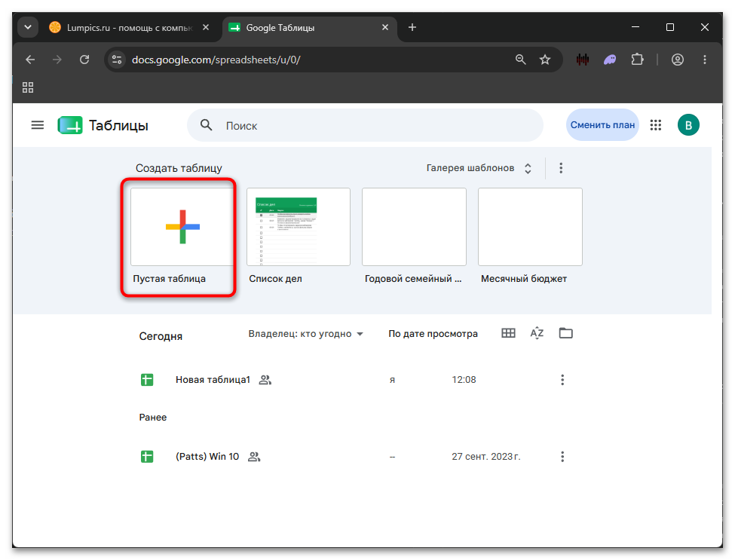Open the Chrome three-dot menu
Image resolution: width=735 pixels, height=560 pixels.
705,60
